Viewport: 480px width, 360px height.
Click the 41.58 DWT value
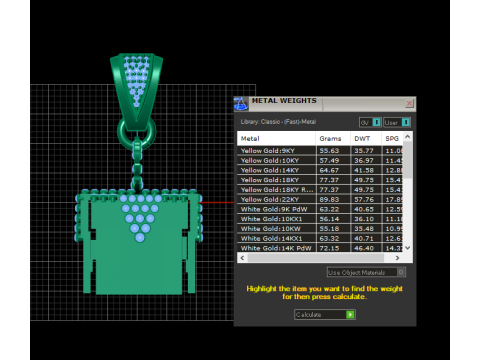[364, 170]
